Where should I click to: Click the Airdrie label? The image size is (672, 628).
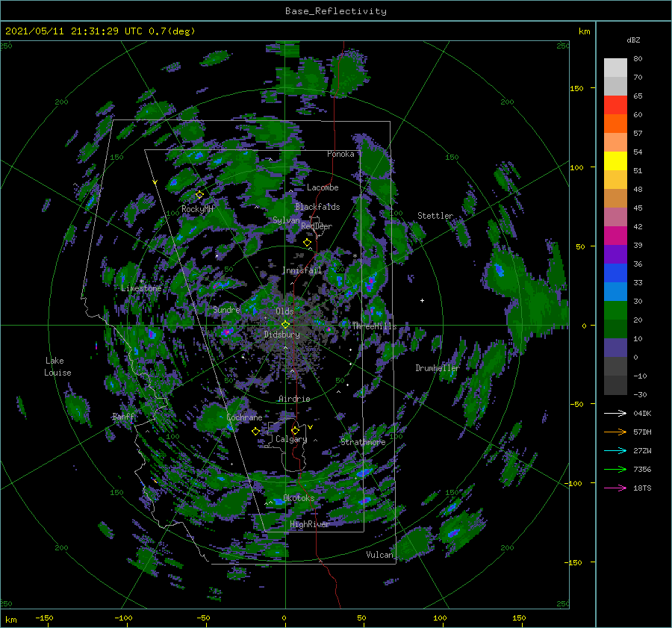(x=294, y=399)
